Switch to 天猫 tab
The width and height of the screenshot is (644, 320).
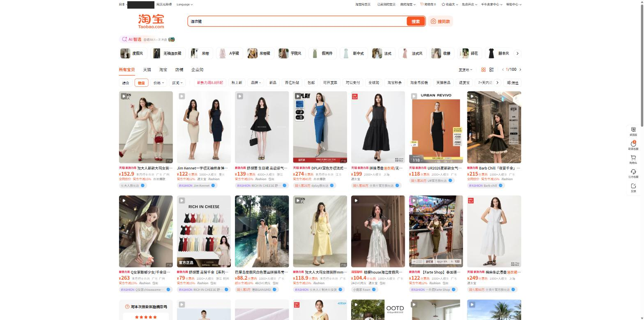coord(147,70)
